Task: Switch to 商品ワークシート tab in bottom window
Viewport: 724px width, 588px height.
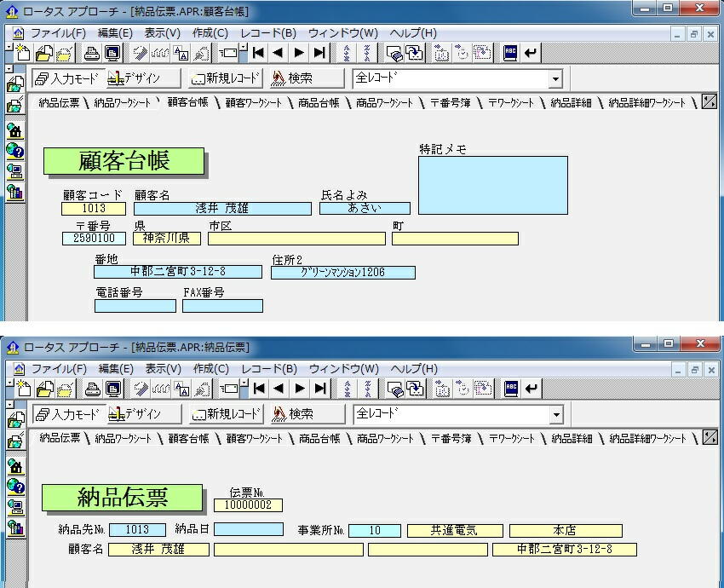Action: click(385, 438)
